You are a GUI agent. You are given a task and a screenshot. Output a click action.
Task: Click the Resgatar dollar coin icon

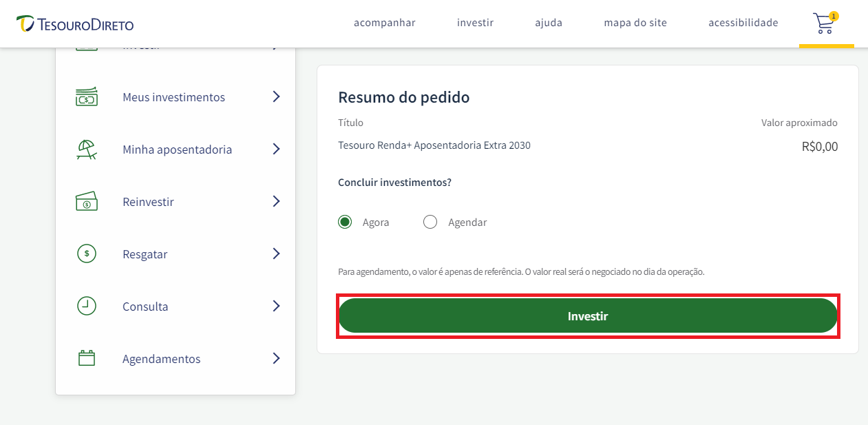tap(87, 254)
